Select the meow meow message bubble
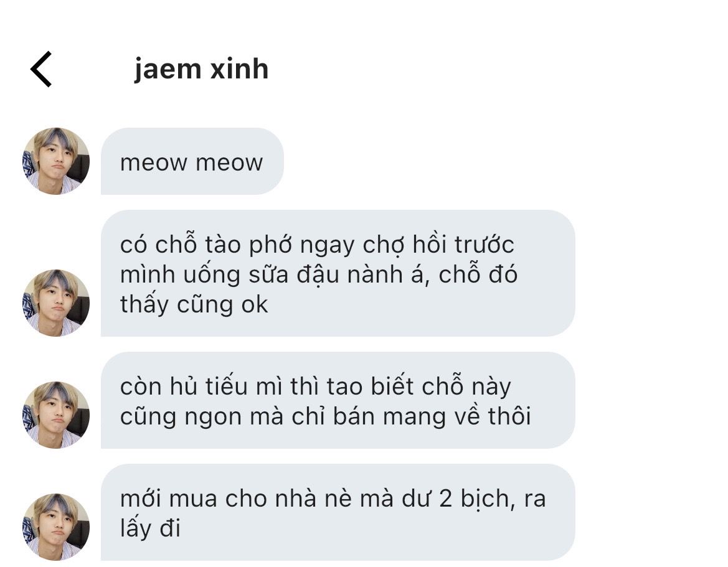The width and height of the screenshot is (728, 567). pyautogui.click(x=192, y=161)
